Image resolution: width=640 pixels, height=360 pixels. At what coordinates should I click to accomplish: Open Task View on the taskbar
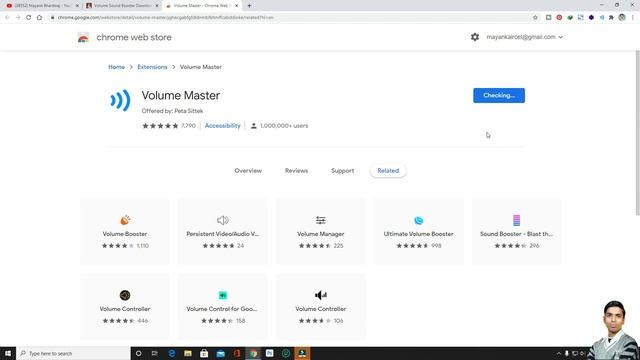pyautogui.click(x=155, y=353)
